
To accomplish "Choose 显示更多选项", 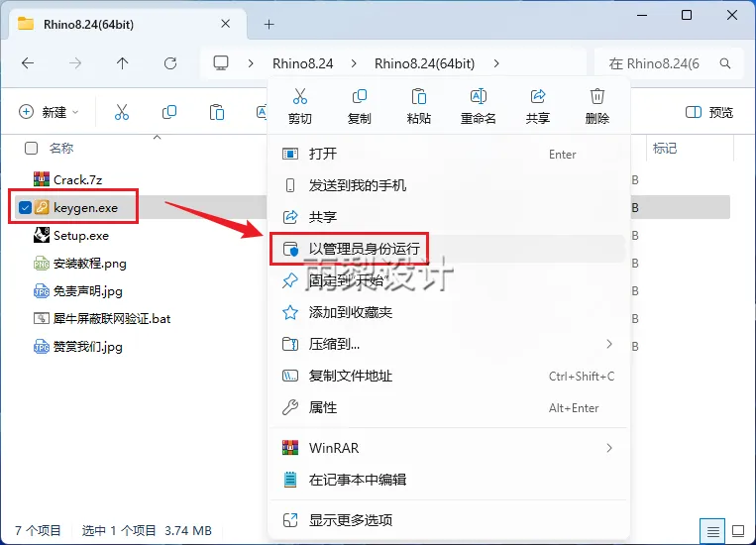I will (449, 520).
